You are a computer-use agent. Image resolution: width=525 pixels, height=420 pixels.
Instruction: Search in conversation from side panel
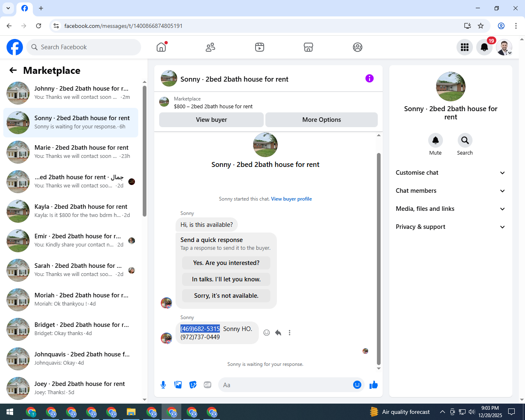465,140
